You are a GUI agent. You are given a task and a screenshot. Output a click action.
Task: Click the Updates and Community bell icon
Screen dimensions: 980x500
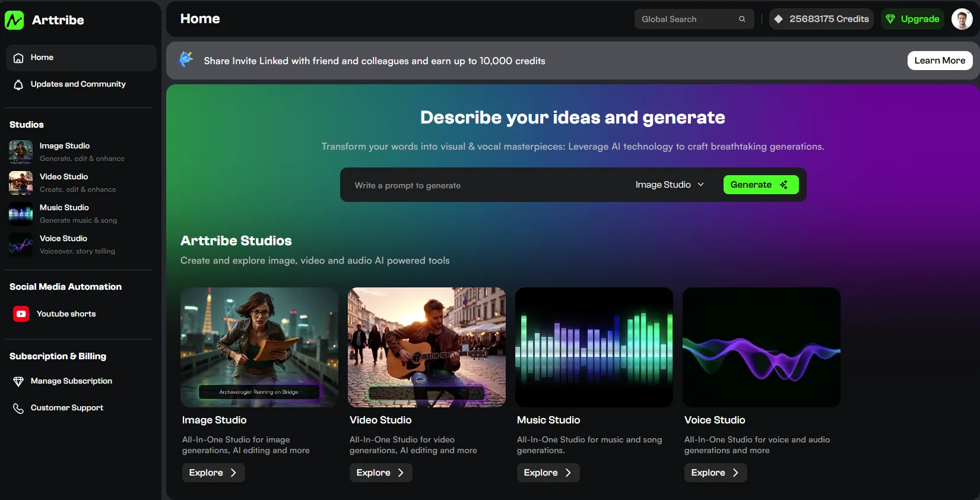(18, 84)
